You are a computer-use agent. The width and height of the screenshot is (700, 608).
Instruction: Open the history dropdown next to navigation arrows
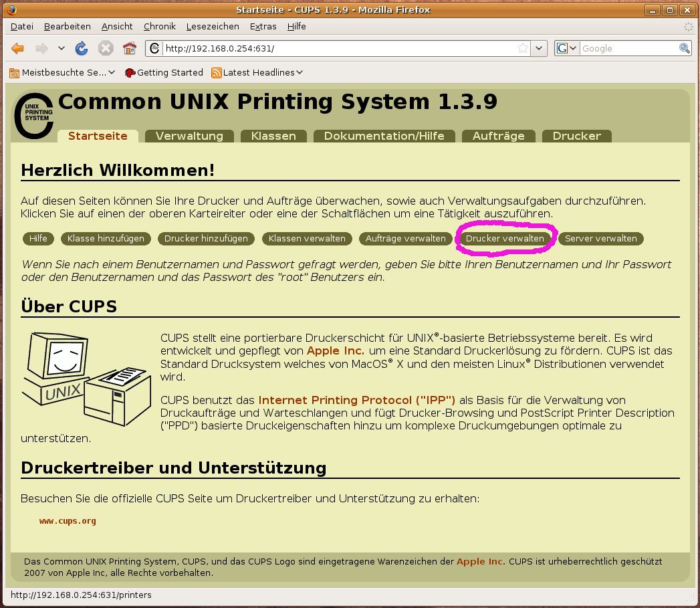(x=62, y=48)
